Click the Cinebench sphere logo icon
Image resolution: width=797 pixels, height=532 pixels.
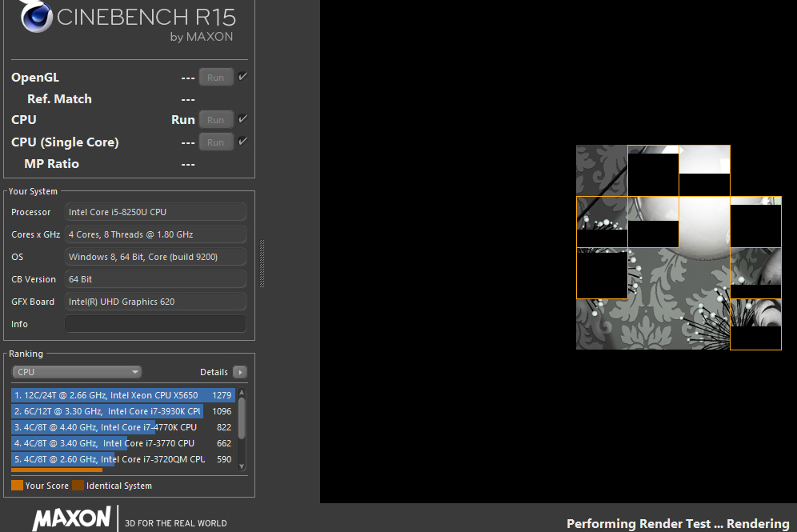click(36, 16)
